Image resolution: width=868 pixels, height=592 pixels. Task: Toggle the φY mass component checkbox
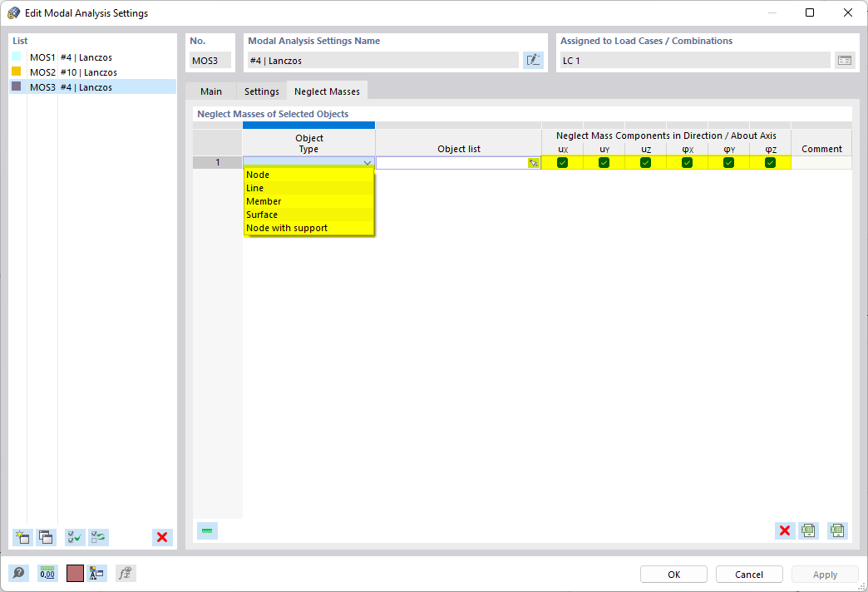pyautogui.click(x=728, y=163)
